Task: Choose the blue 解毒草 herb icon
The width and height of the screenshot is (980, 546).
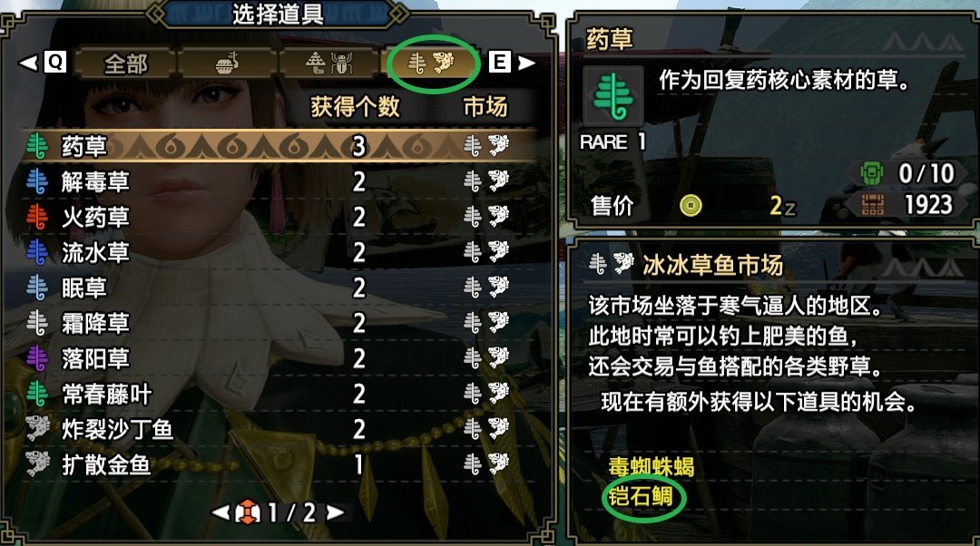Action: coord(37,181)
